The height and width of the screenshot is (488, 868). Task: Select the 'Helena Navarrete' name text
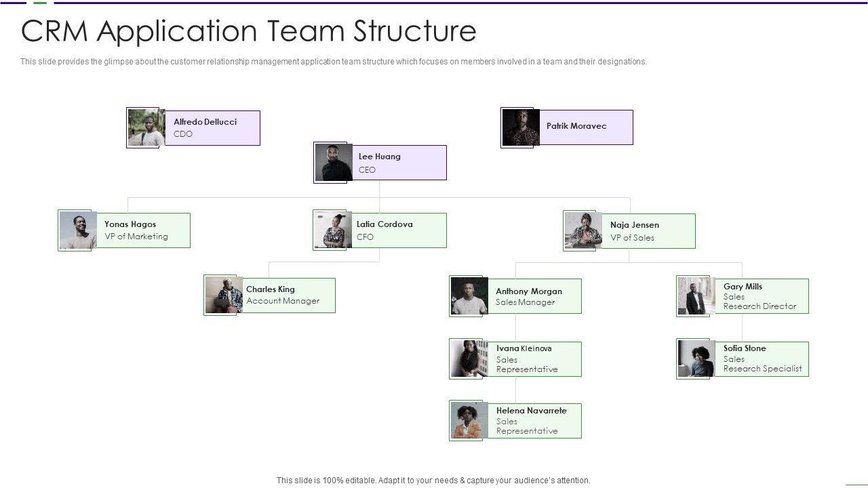point(532,411)
